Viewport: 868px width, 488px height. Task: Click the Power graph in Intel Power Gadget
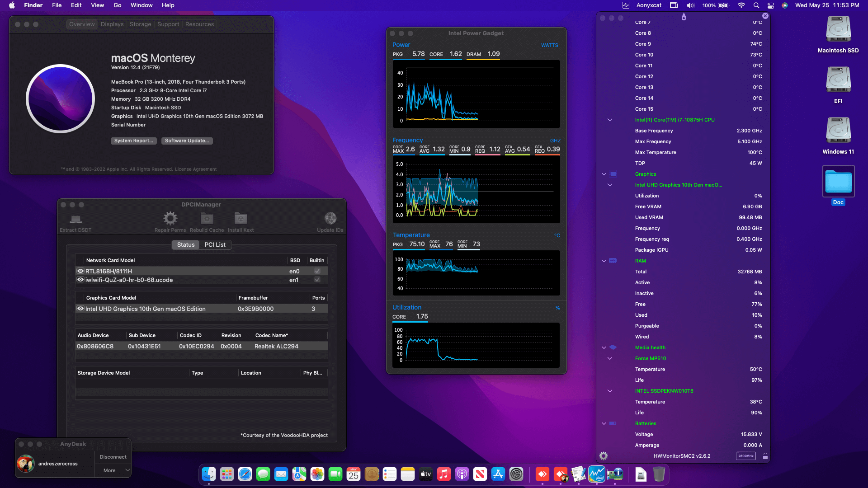click(x=476, y=94)
